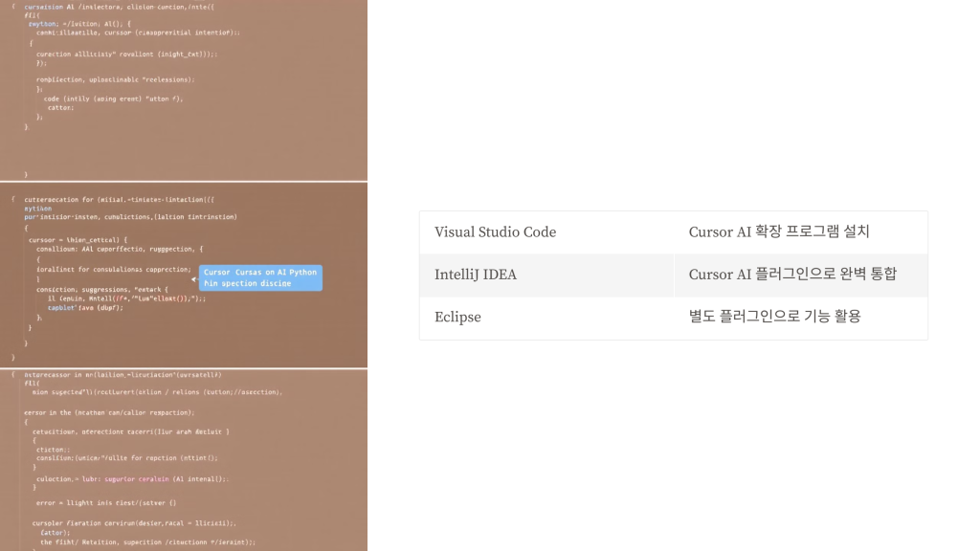Select the Visual Studio Code table cell
Image resolution: width=980 pixels, height=551 pixels.
coord(546,232)
